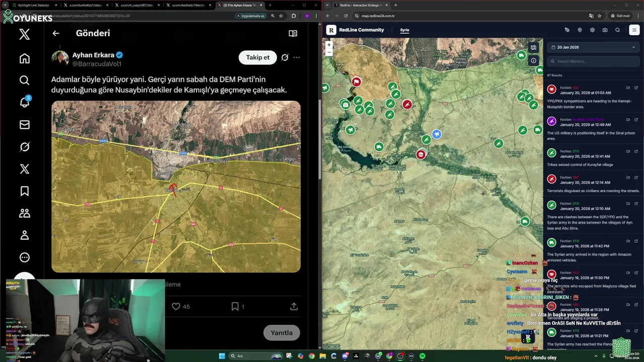644x362 pixels.
Task: Like the post showing 45 likes
Action: 176,306
